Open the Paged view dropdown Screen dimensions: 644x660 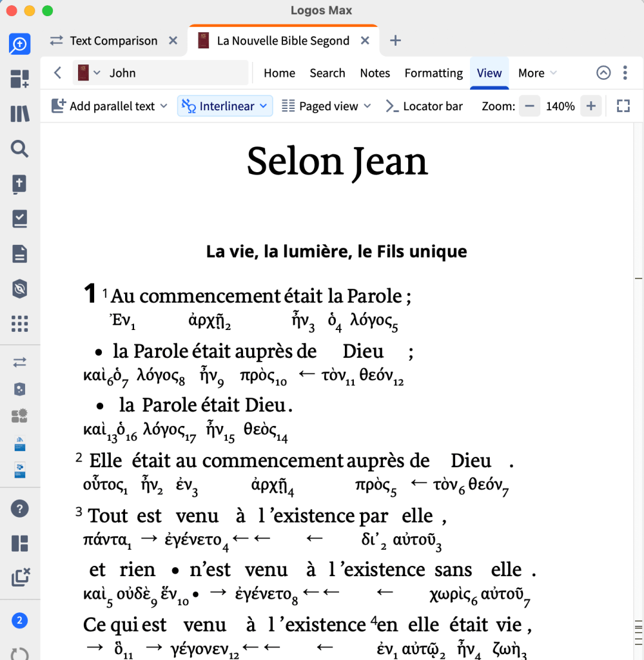pyautogui.click(x=327, y=106)
